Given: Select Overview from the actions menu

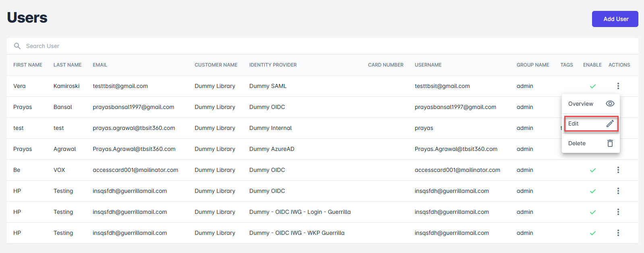Looking at the screenshot, I should point(581,104).
